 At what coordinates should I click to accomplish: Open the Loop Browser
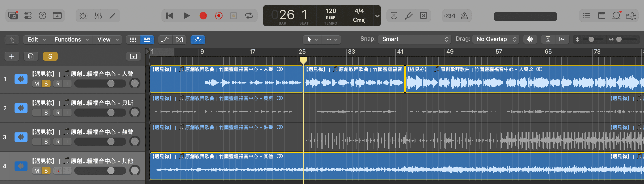616,16
